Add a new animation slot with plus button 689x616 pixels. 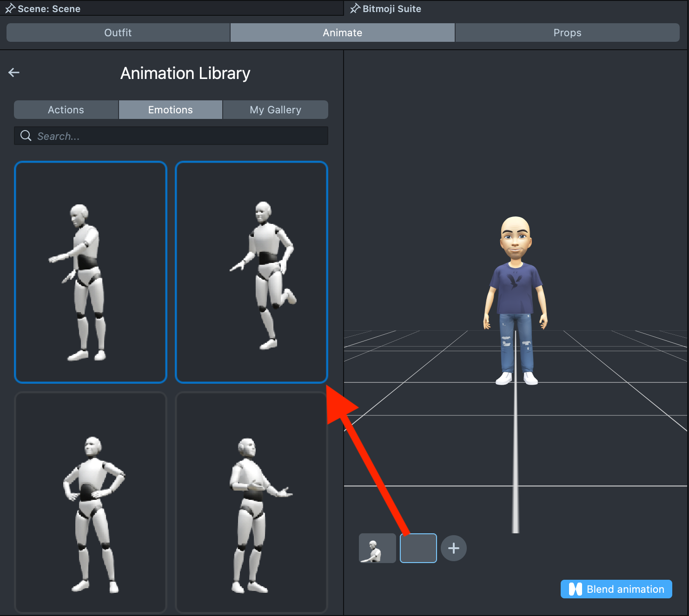point(453,548)
